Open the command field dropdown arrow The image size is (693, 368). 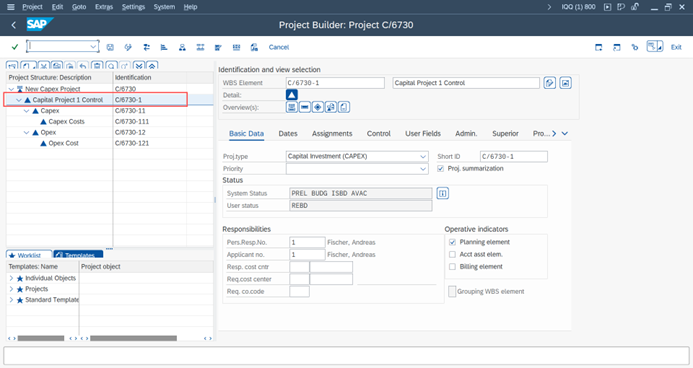point(93,46)
